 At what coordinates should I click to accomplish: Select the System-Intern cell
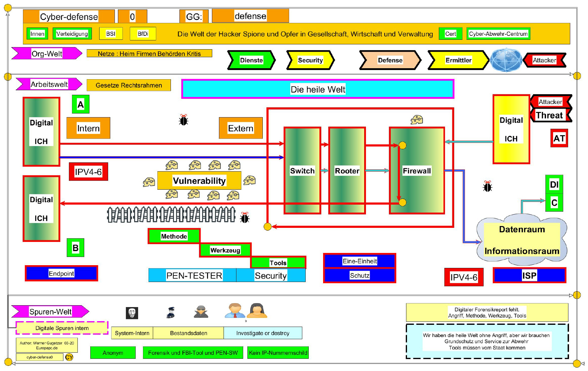pos(132,333)
